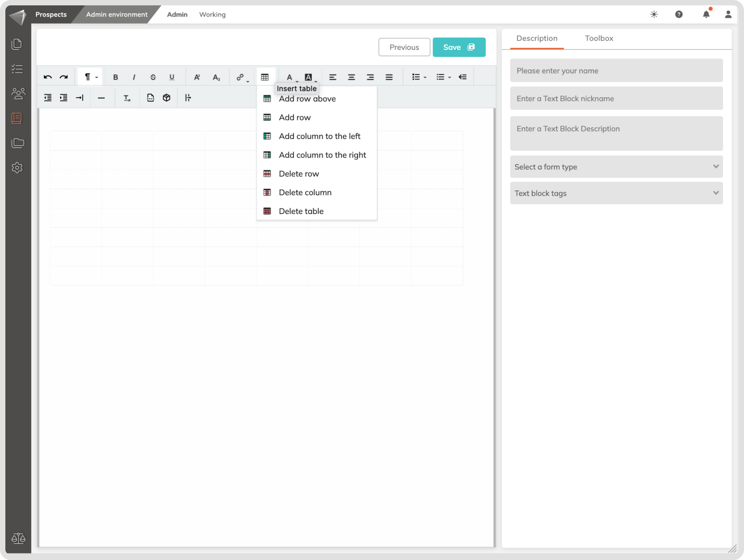This screenshot has width=744, height=560.
Task: Choose Add column to the right
Action: click(x=322, y=155)
